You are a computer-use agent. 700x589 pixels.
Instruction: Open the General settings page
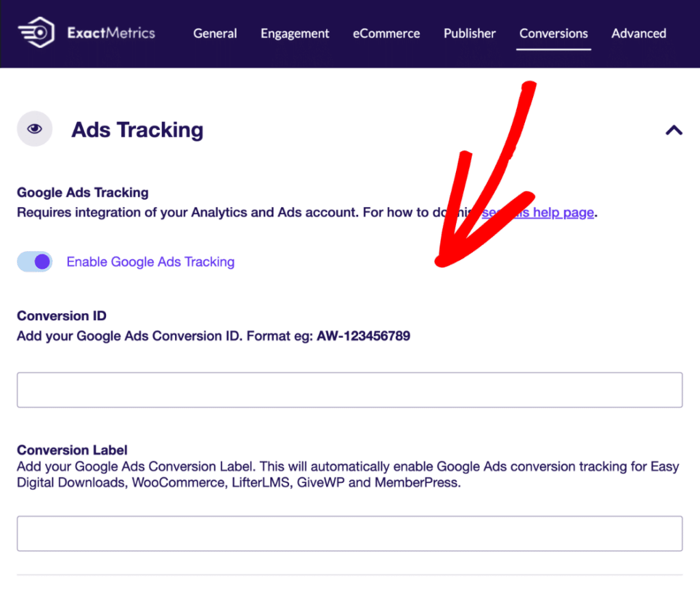tap(215, 33)
